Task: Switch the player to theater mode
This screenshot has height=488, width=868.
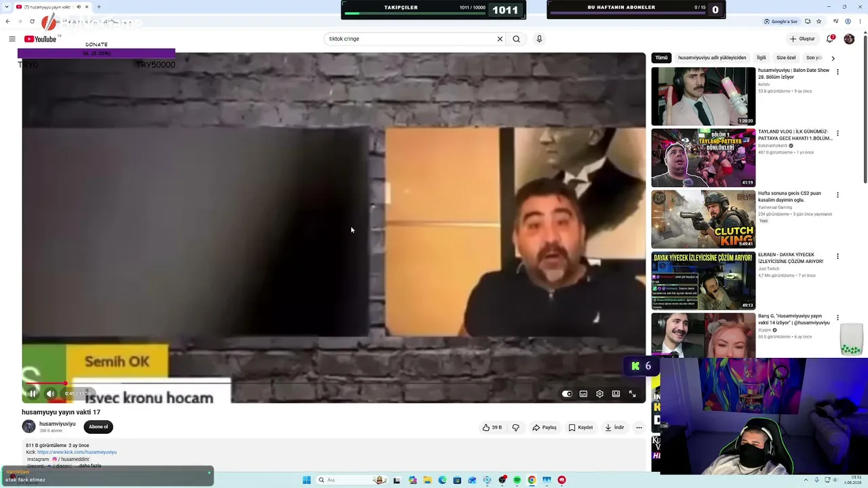Action: tap(616, 394)
